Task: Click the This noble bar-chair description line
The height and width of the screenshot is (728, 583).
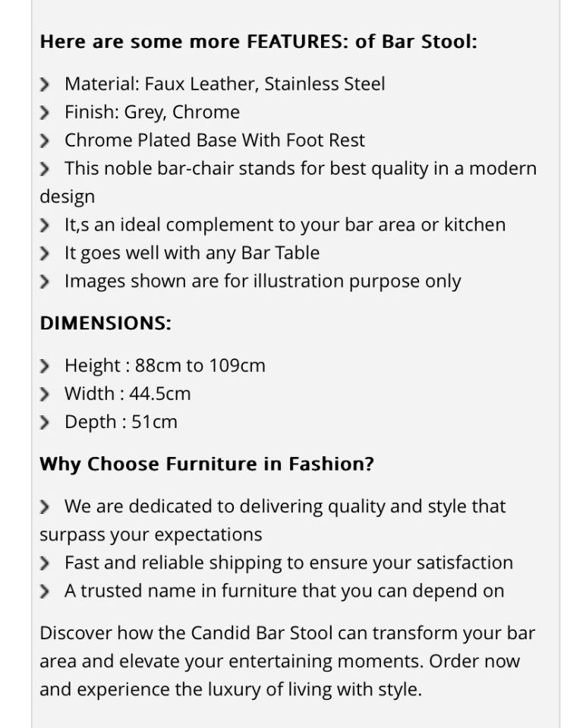Action: pyautogui.click(x=288, y=182)
